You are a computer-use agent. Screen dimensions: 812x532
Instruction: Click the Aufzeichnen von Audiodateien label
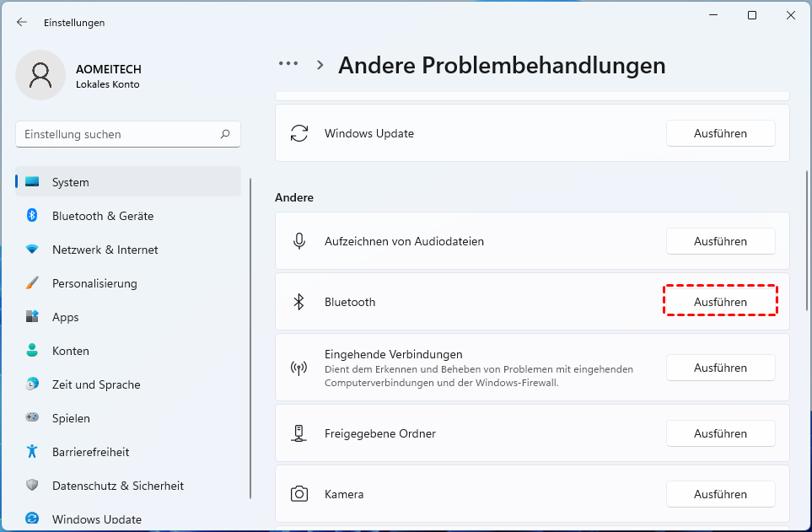click(404, 241)
